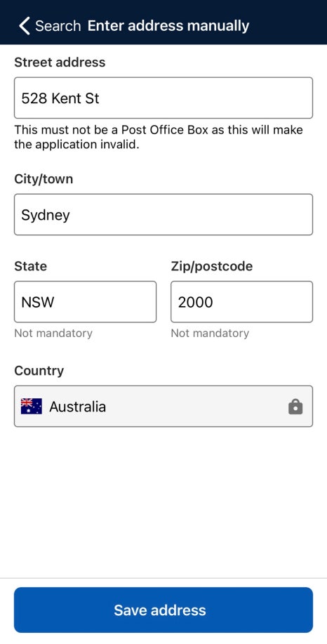Click the State field showing NSW
Screen dimensions: 327x644
pyautogui.click(x=86, y=302)
